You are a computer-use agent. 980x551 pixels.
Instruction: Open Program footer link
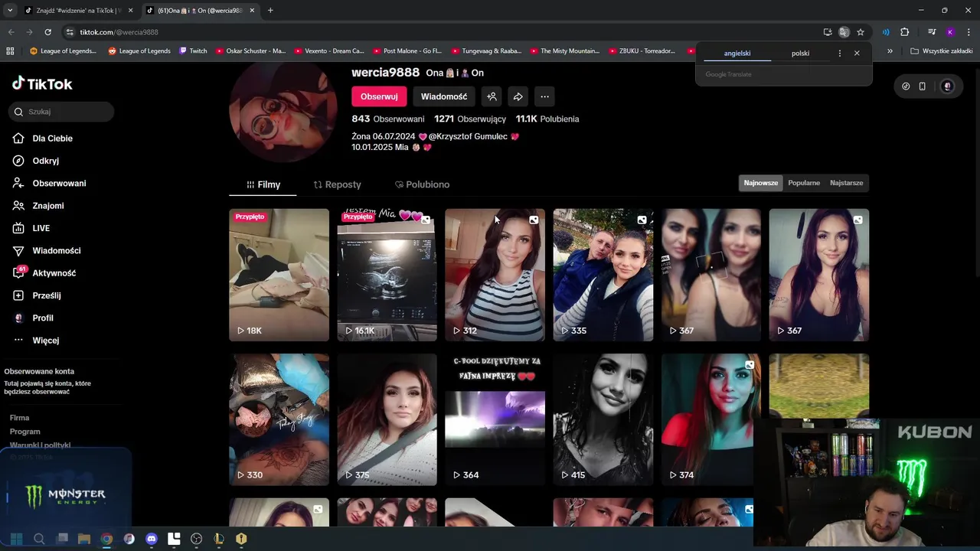coord(25,432)
